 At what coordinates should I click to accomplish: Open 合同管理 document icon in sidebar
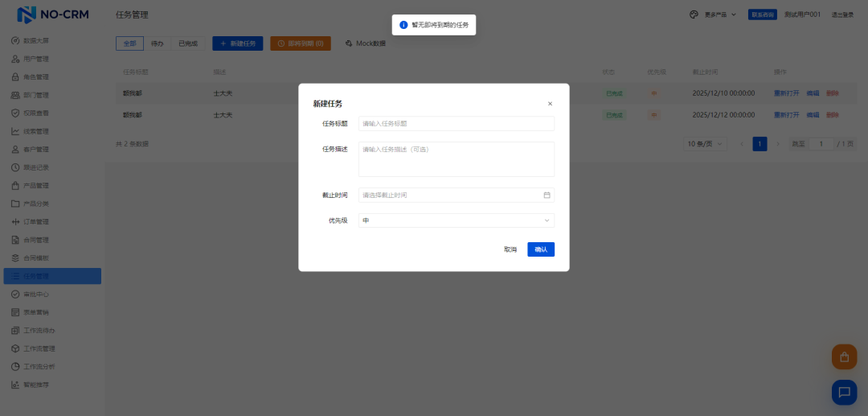(15, 240)
